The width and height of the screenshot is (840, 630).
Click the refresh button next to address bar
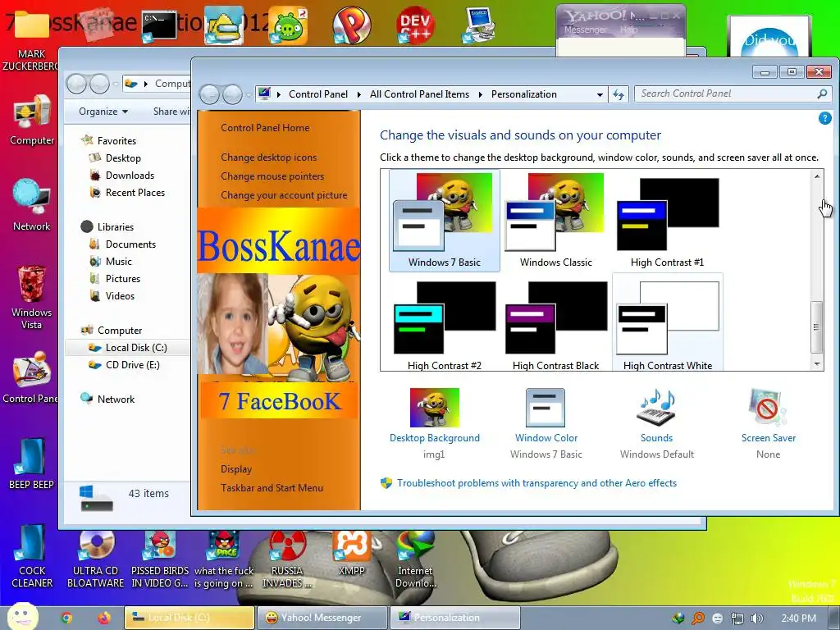tap(619, 95)
